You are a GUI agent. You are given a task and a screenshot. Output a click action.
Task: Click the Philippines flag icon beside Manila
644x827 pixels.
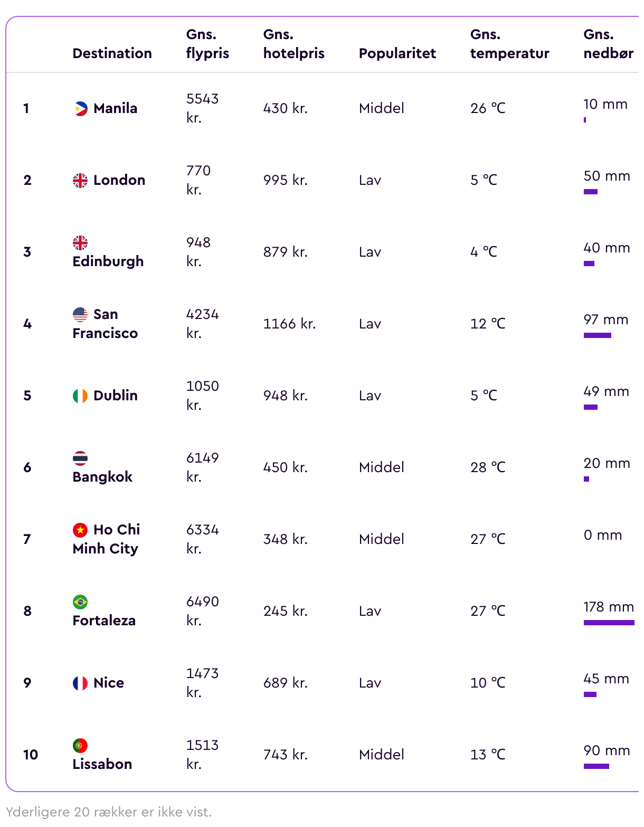[x=80, y=109]
